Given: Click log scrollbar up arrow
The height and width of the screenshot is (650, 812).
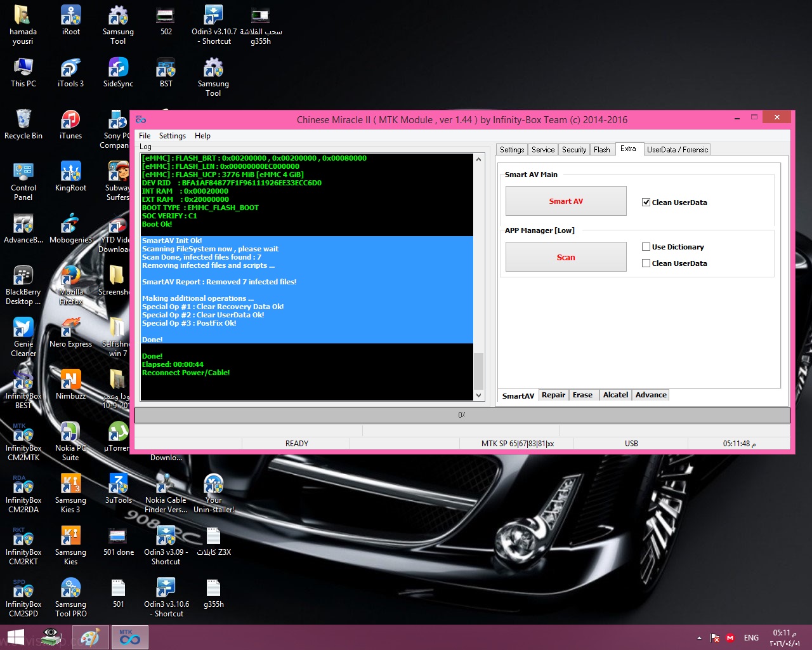Looking at the screenshot, I should (x=478, y=159).
